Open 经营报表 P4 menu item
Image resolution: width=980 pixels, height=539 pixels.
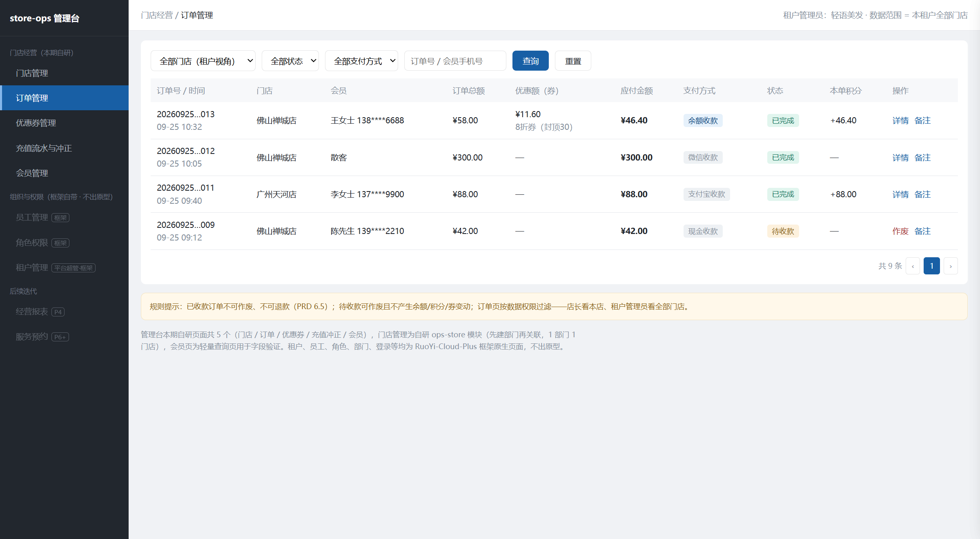65,312
